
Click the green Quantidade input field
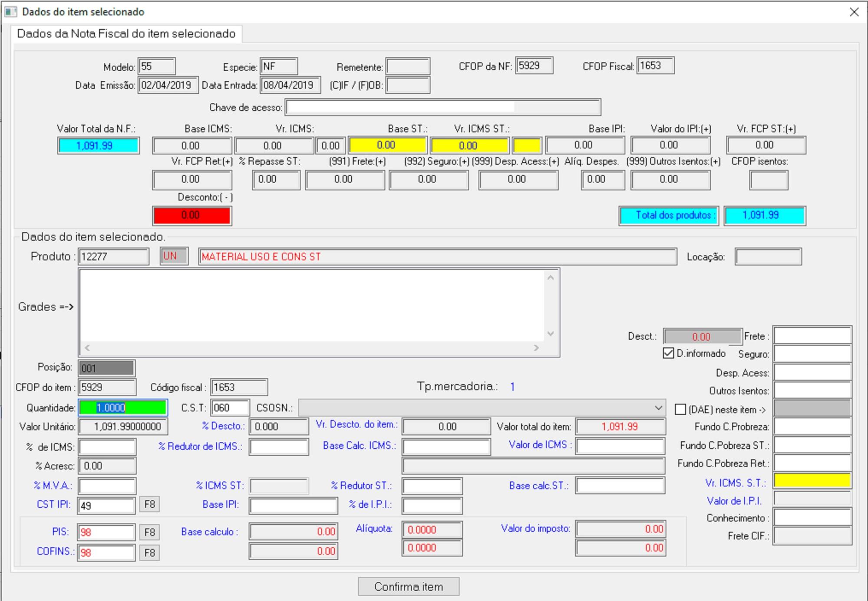(x=123, y=408)
